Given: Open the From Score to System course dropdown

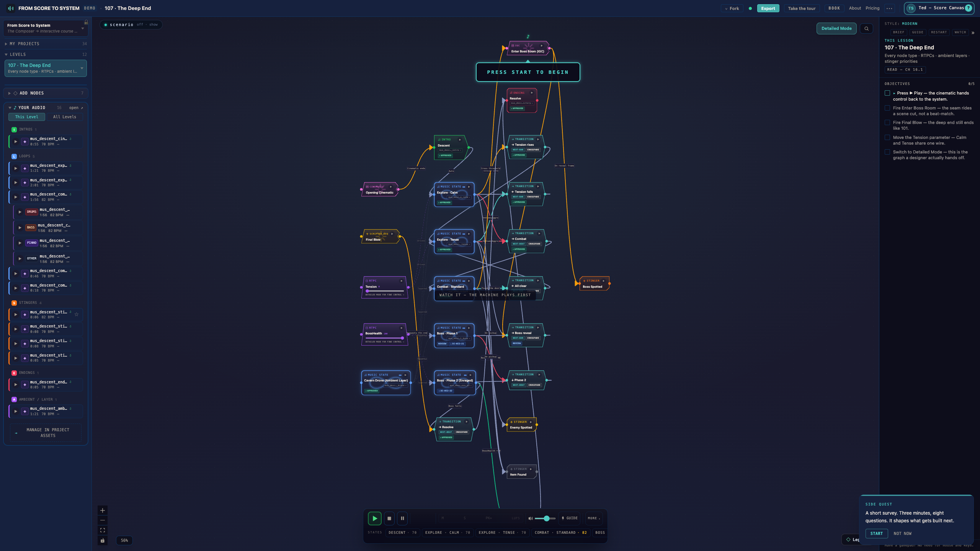Looking at the screenshot, I should (x=46, y=28).
